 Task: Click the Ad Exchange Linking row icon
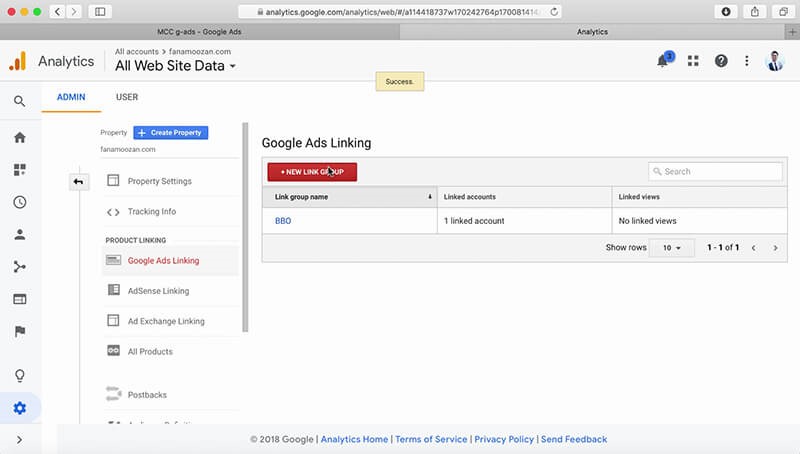click(113, 320)
